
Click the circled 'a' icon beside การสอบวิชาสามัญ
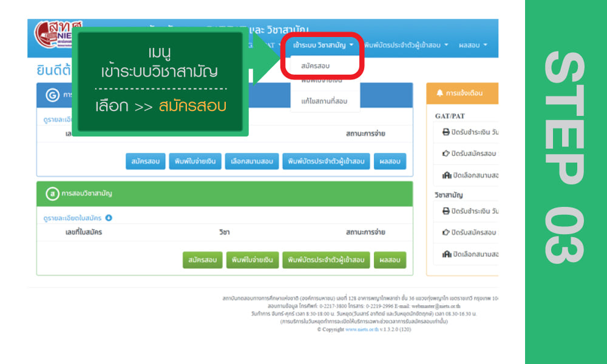point(52,194)
